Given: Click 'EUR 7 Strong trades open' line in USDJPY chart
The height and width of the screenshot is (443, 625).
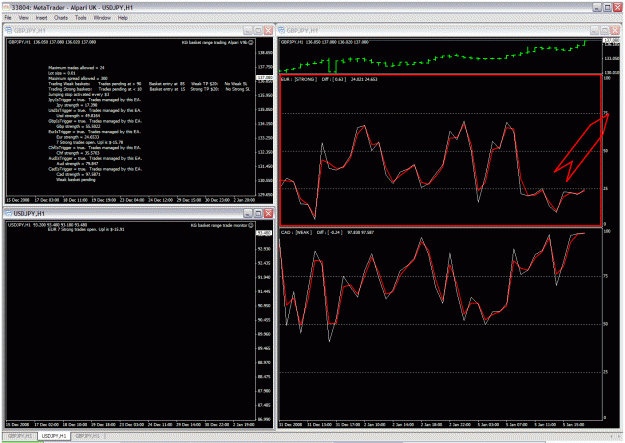Looking at the screenshot, I should [86, 230].
